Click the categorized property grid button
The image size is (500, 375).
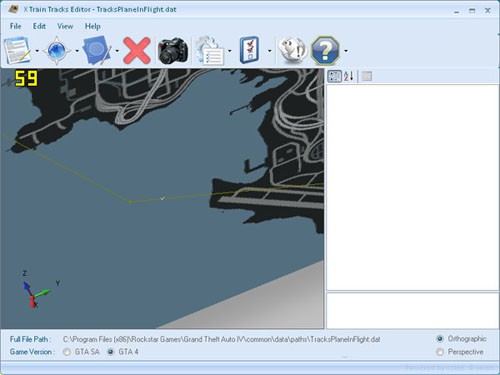[334, 76]
